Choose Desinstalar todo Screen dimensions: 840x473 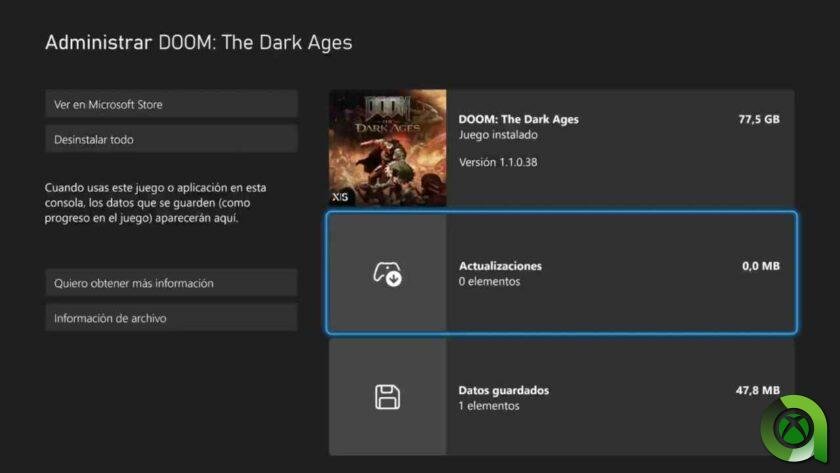point(171,139)
